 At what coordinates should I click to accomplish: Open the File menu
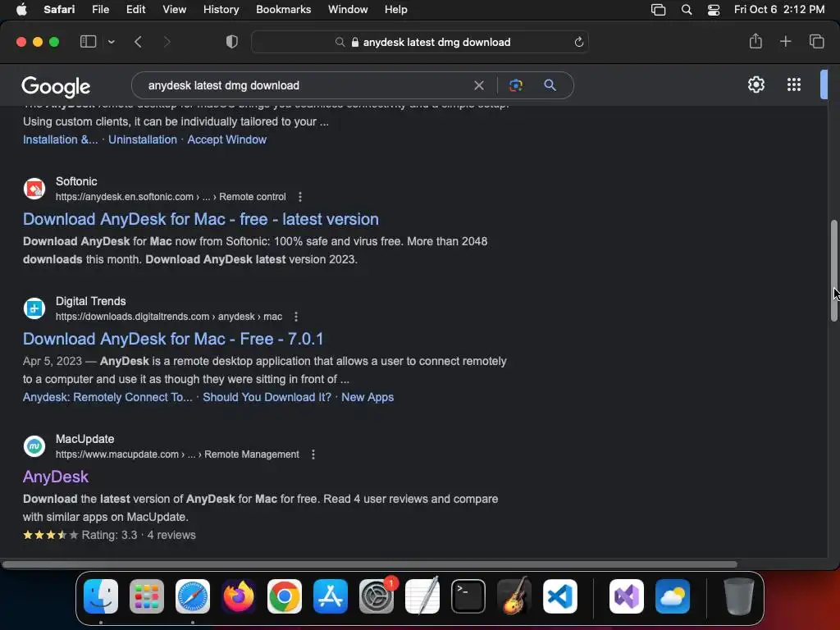pos(100,9)
